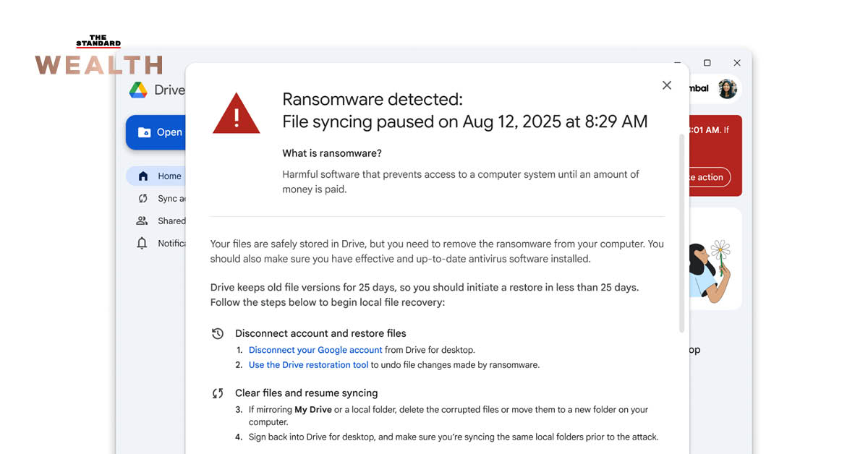868x454 pixels.
Task: Open the Use the Drive restoration tool link
Action: [309, 365]
